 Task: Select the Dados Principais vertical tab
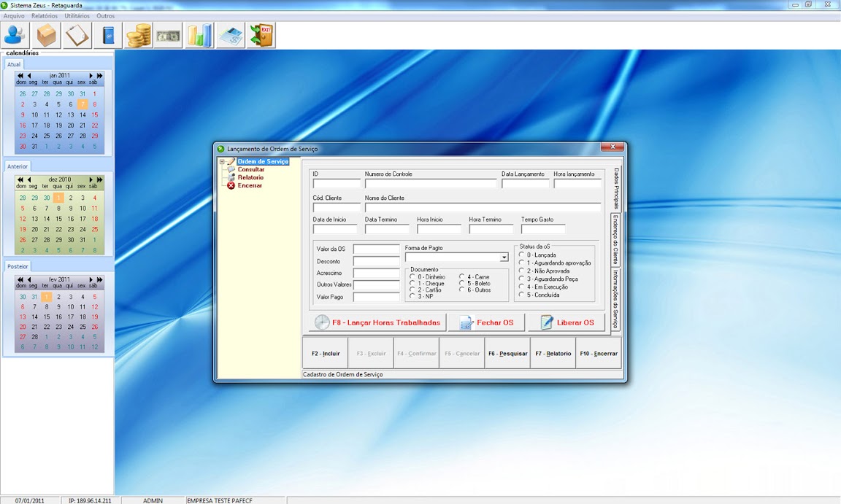click(615, 188)
